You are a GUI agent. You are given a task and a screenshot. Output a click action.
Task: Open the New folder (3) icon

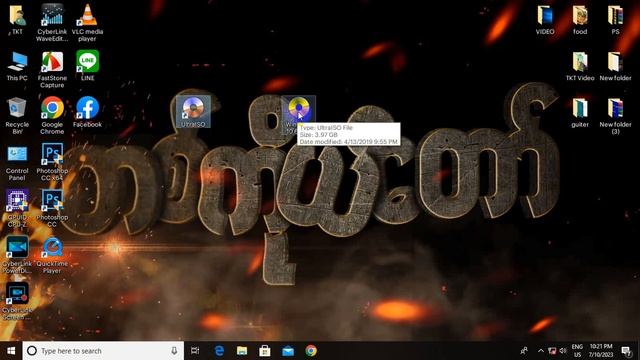[x=615, y=116]
